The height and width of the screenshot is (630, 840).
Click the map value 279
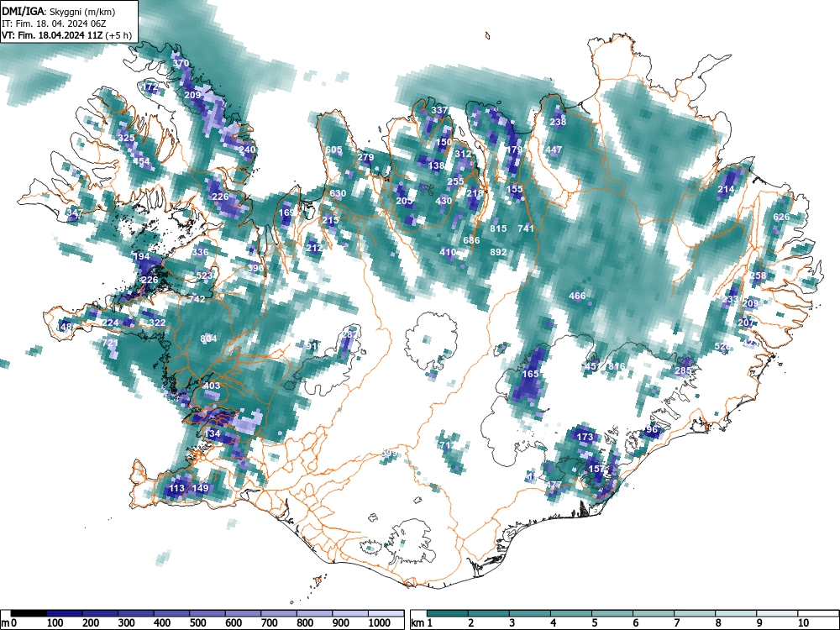coord(366,158)
